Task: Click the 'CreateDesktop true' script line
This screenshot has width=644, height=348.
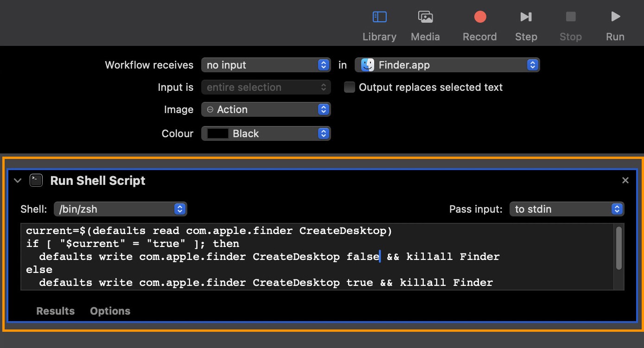Action: 266,282
